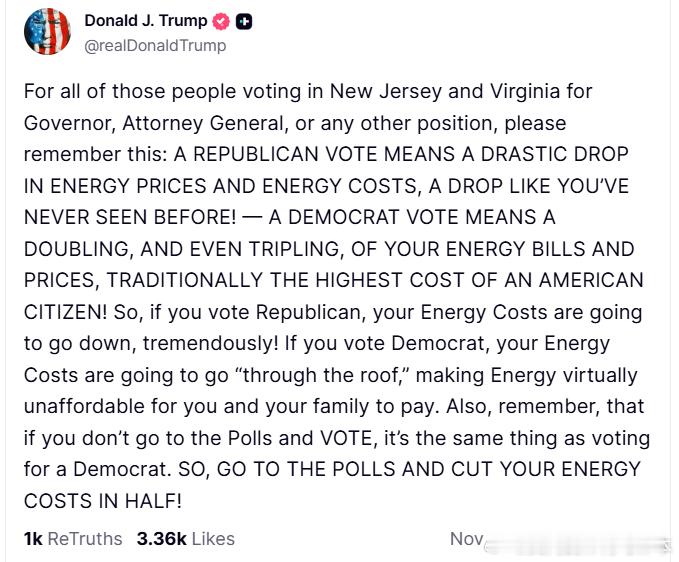Click the words "New Jersey" in the post
The width and height of the screenshot is (679, 562).
[x=386, y=91]
